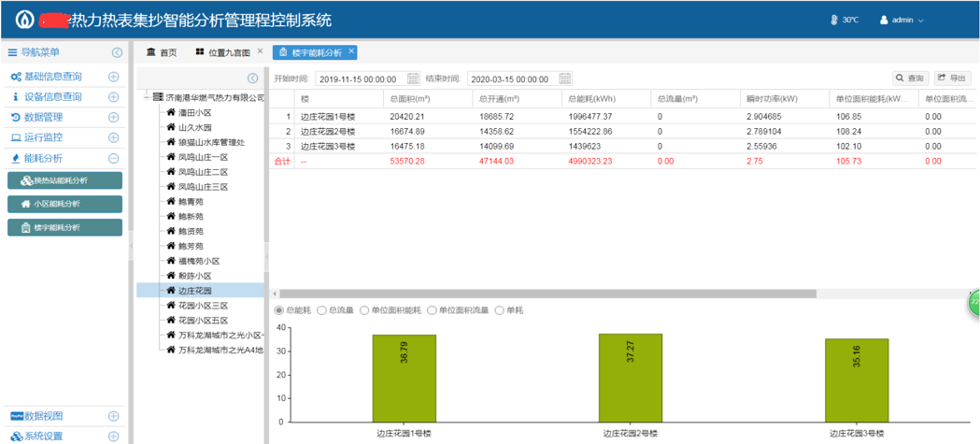Collapse the 导航菜单 sidebar with the arrow icon
Image resolution: width=980 pixels, height=444 pixels.
117,53
